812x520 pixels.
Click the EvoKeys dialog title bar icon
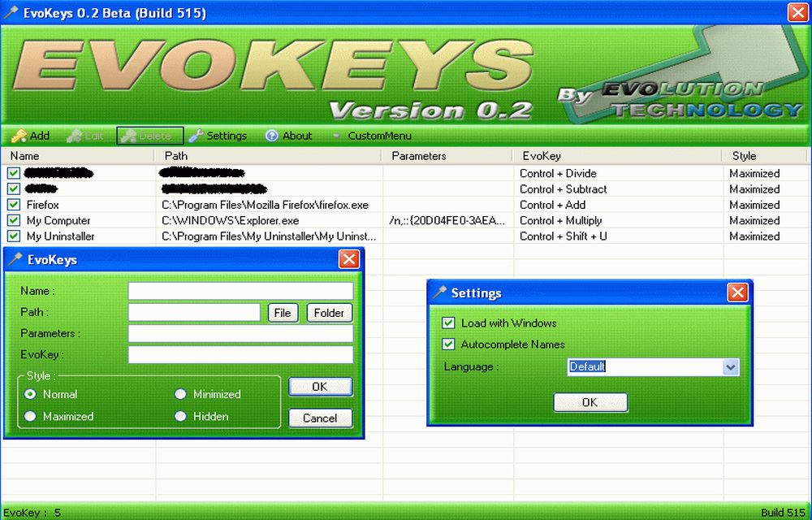coord(15,258)
